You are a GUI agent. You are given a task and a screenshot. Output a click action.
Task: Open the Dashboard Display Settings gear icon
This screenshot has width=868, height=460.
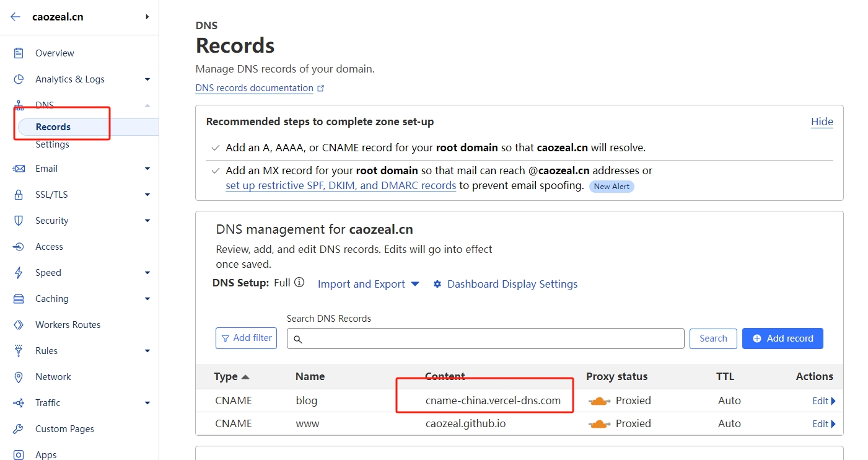438,284
